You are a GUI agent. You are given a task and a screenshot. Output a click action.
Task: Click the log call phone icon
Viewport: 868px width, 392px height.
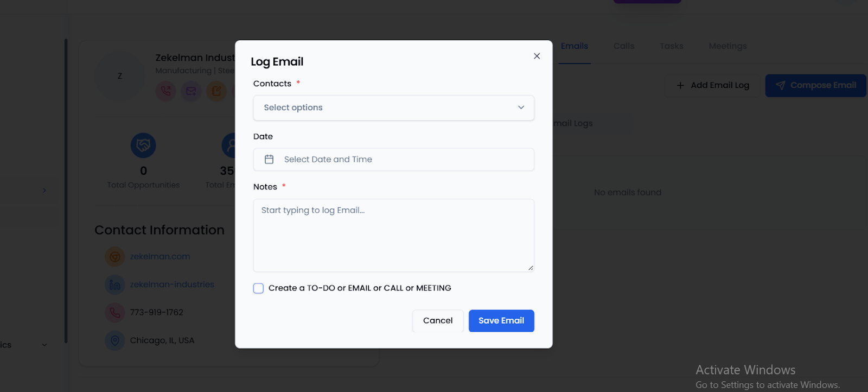click(166, 91)
